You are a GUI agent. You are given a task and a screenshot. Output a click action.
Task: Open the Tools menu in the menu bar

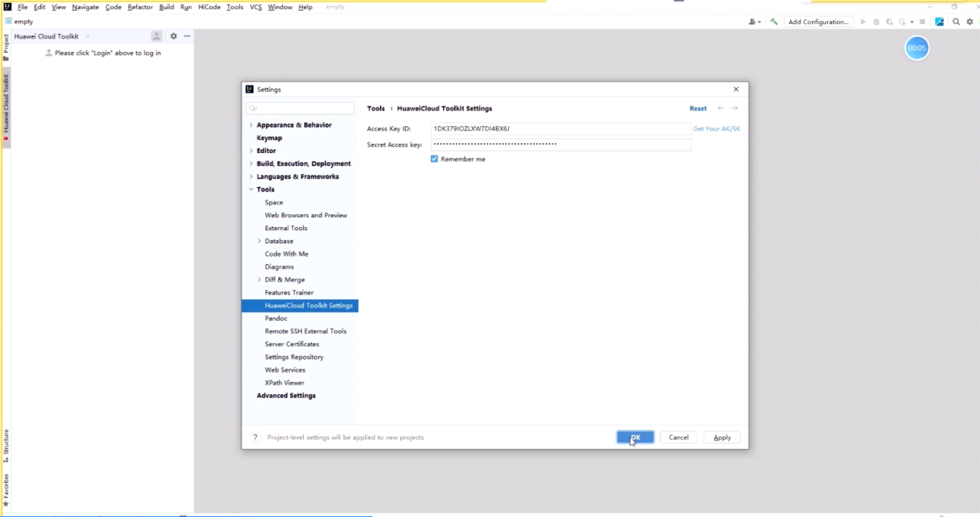pyautogui.click(x=235, y=7)
